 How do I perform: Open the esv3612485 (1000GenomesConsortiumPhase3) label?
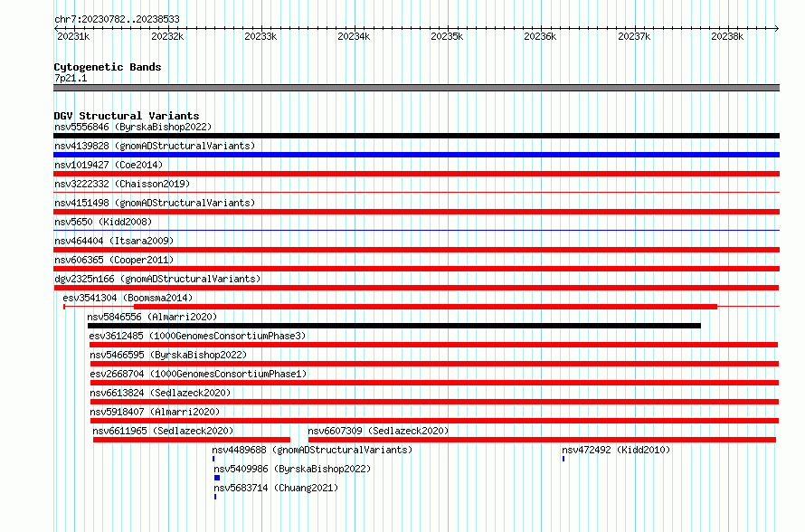[x=197, y=336]
